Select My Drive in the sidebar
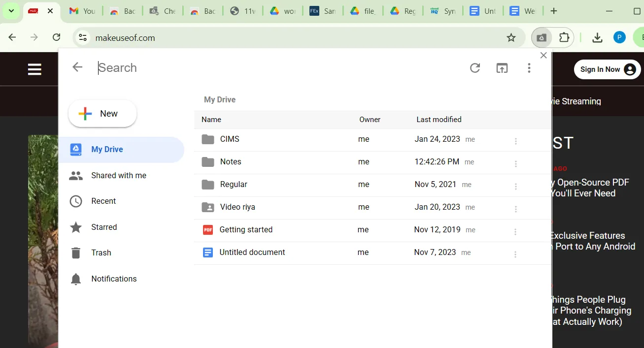644x348 pixels. (107, 149)
